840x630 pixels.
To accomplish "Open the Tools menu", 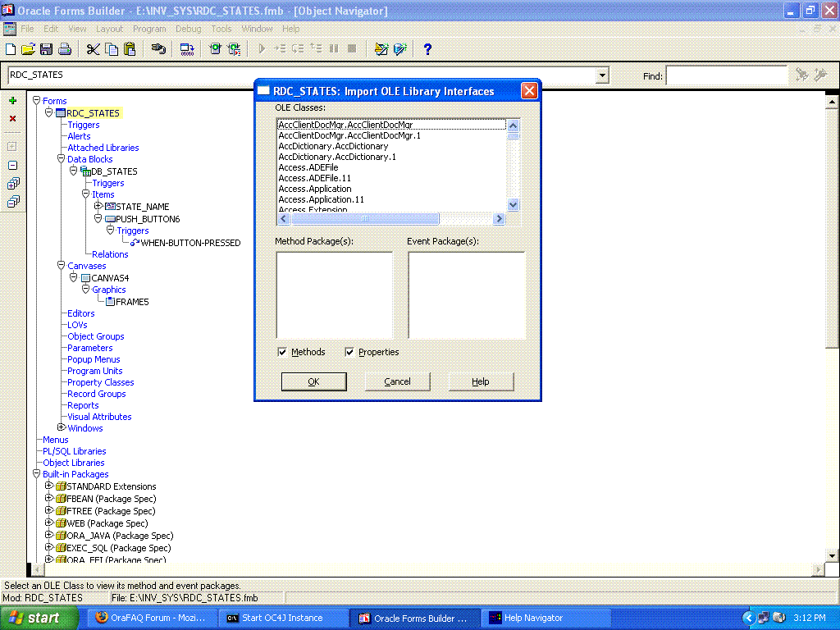I will 221,29.
